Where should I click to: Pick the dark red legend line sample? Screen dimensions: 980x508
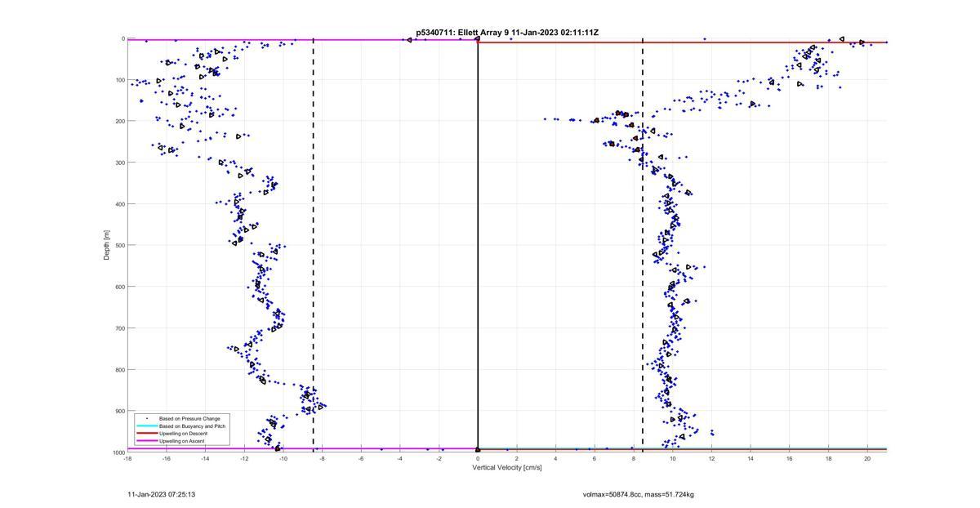pyautogui.click(x=146, y=434)
